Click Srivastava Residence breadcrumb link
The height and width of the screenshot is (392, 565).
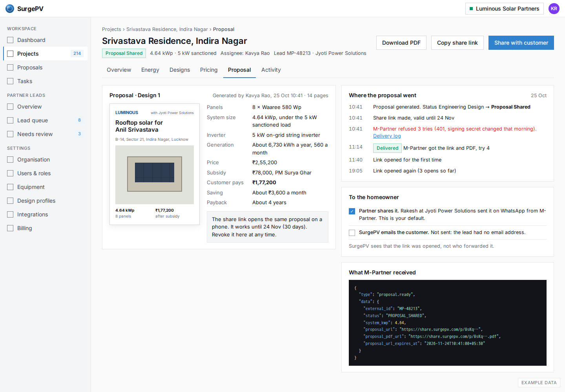pos(167,29)
